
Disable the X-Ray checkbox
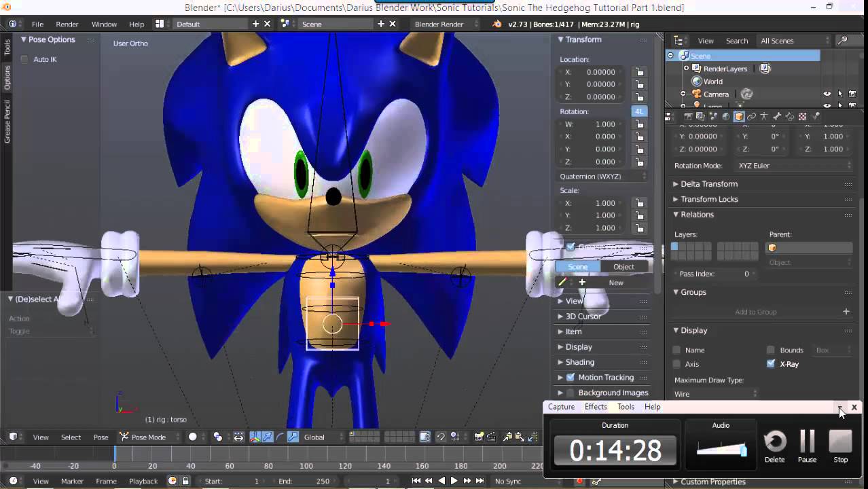[771, 364]
